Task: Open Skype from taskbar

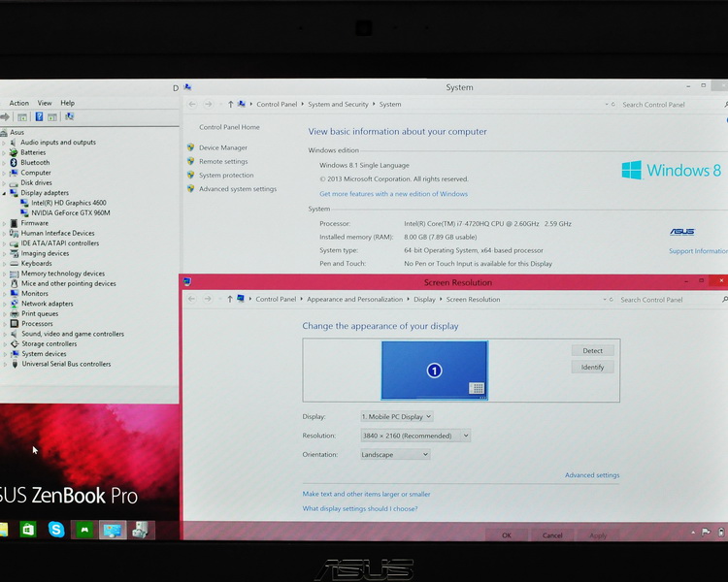Action: click(56, 530)
